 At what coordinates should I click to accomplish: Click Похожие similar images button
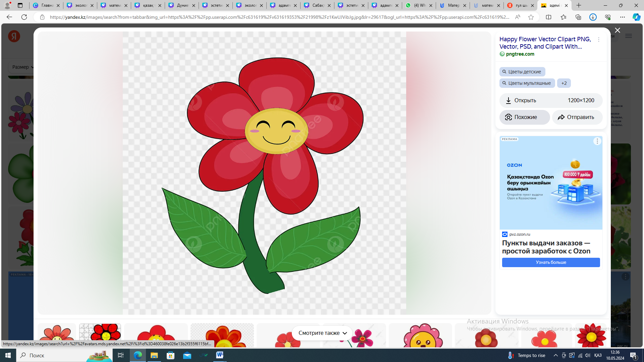tap(525, 117)
